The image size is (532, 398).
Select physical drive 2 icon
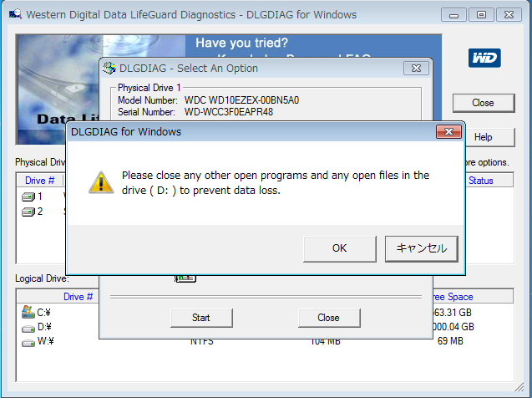tap(28, 212)
